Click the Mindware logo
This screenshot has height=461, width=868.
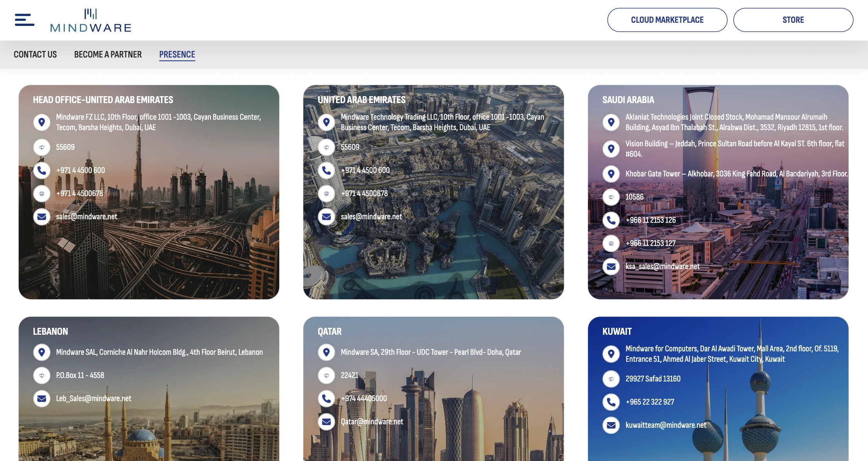pos(91,20)
